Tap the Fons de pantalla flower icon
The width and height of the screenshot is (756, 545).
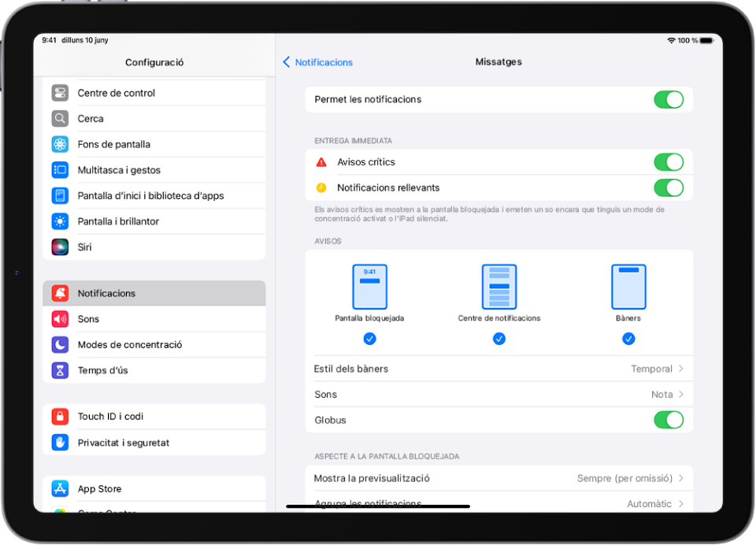(x=60, y=143)
